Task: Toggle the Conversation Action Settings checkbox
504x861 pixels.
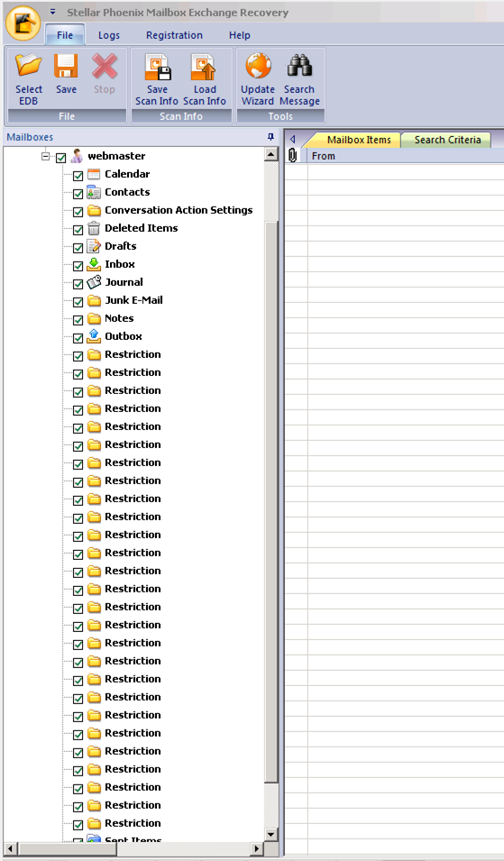Action: [x=78, y=212]
